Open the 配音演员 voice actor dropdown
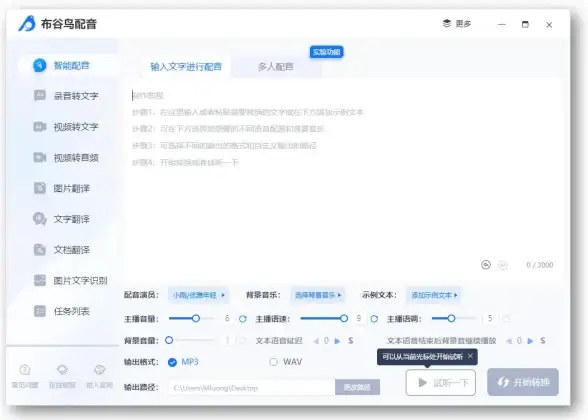This screenshot has height=420, width=588. [x=198, y=295]
